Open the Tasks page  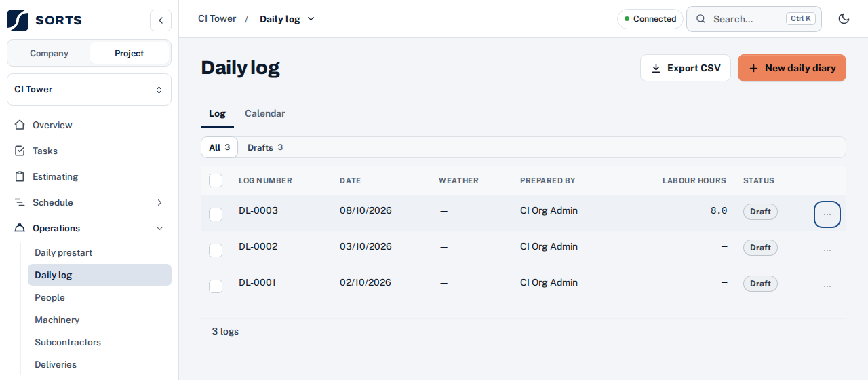pos(89,151)
